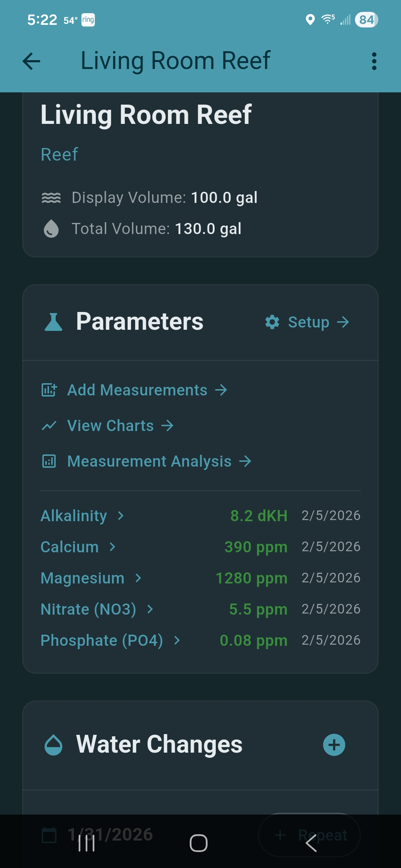Open the three-dot overflow menu
This screenshot has height=868, width=401.
[x=374, y=61]
